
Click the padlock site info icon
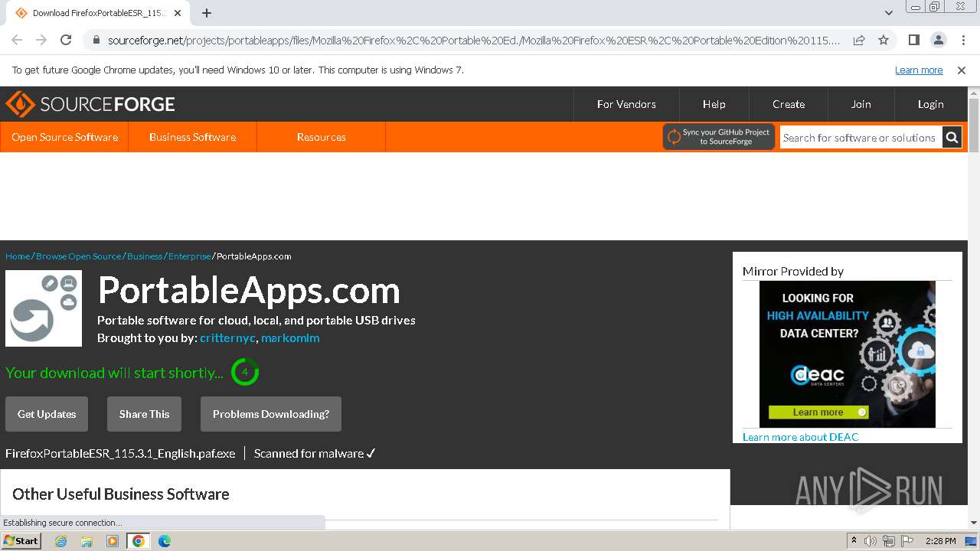(96, 40)
